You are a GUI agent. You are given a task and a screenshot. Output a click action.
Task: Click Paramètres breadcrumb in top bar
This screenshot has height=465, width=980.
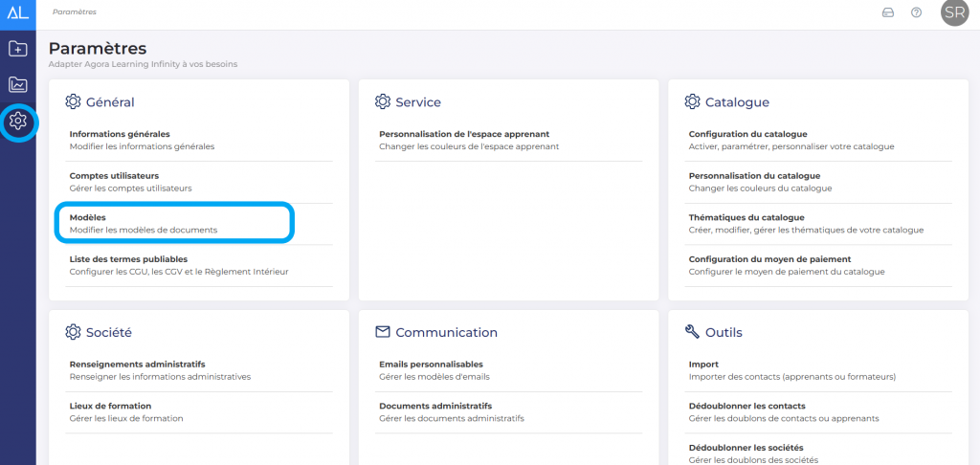pyautogui.click(x=75, y=12)
